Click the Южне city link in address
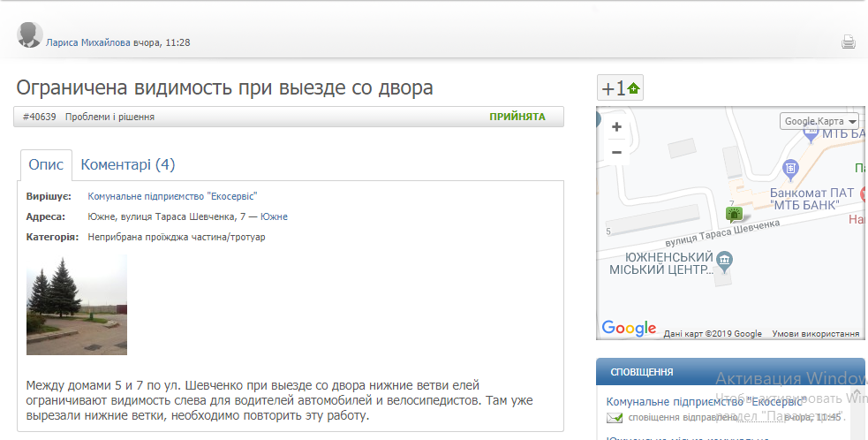Screen dimensions: 868x440 pyautogui.click(x=274, y=216)
